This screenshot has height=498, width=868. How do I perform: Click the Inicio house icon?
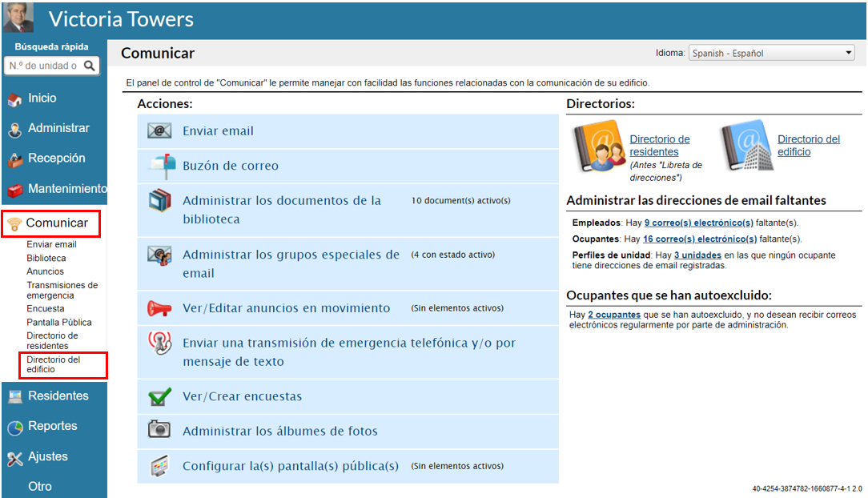coord(15,99)
